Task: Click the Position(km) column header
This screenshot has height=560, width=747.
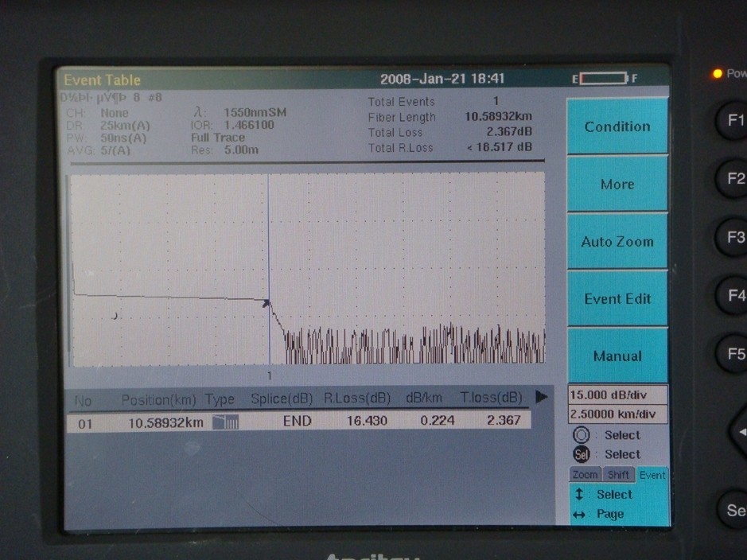Action: point(158,400)
